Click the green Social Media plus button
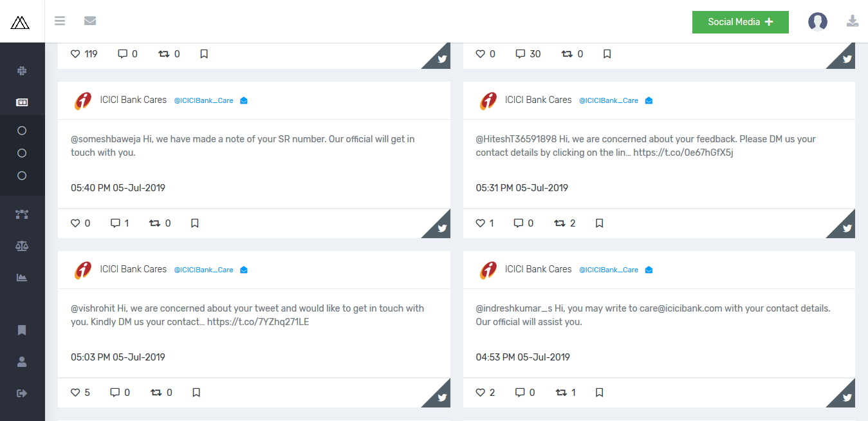 point(740,22)
